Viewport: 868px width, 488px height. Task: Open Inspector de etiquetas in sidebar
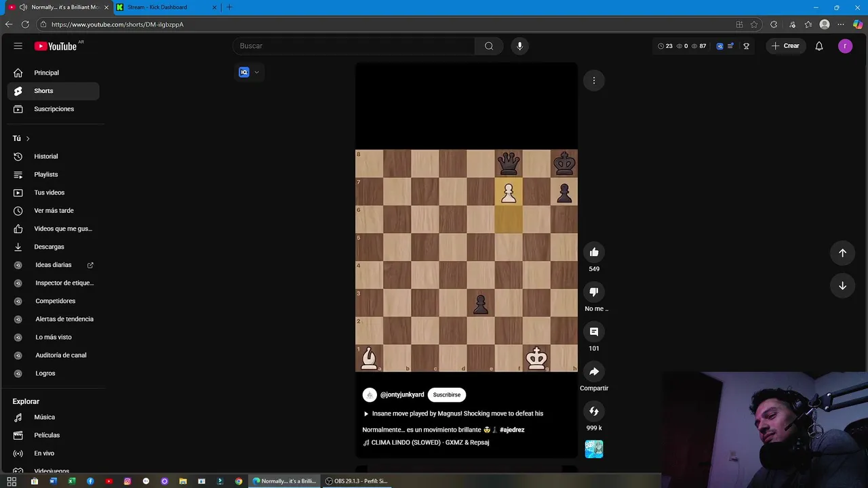coord(53,283)
